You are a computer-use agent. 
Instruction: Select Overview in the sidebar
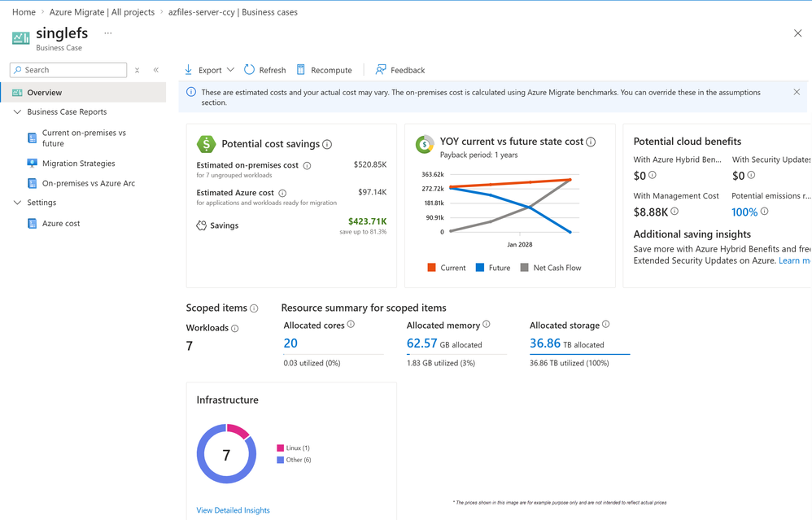[45, 93]
